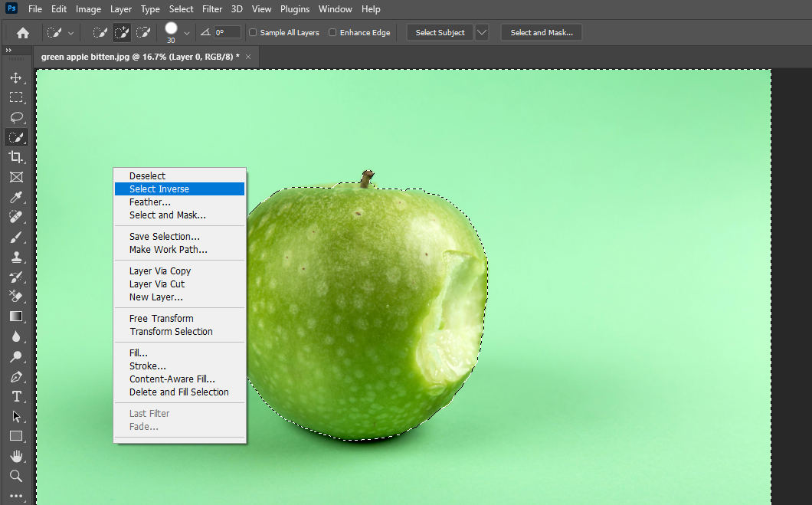Select the Eyedropper tool

coord(16,197)
